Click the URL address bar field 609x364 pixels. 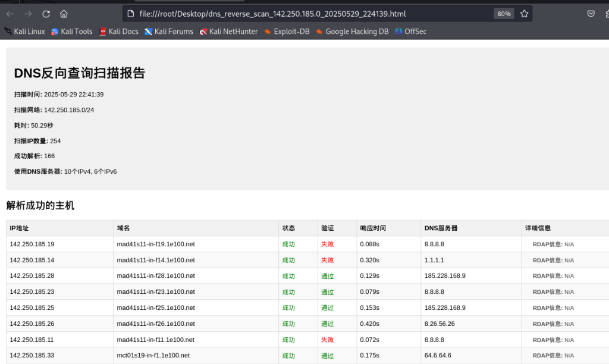[x=309, y=14]
